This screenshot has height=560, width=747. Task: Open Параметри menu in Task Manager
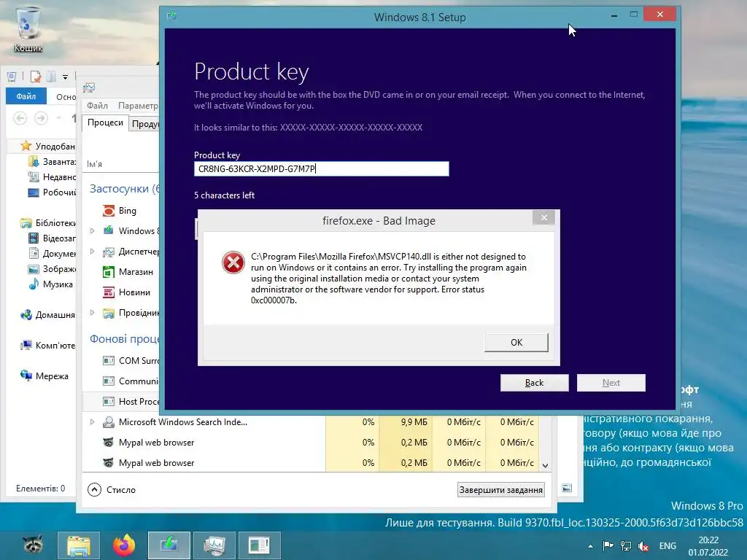[138, 105]
